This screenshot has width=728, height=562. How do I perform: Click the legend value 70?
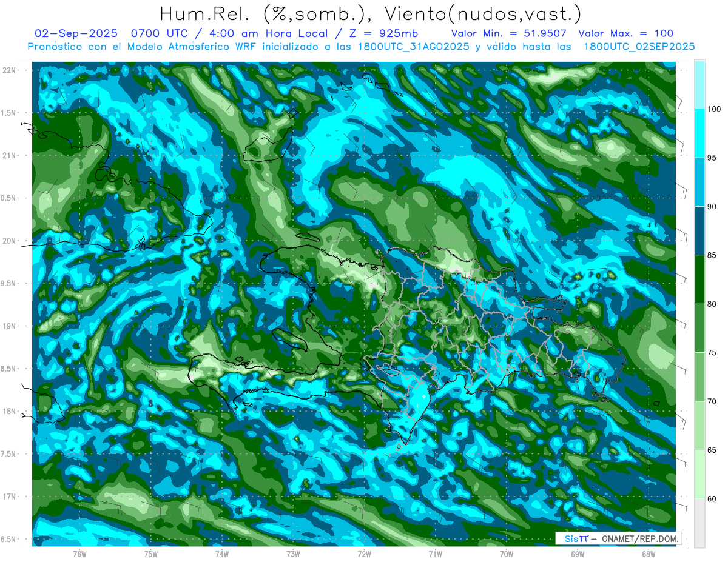(x=712, y=401)
